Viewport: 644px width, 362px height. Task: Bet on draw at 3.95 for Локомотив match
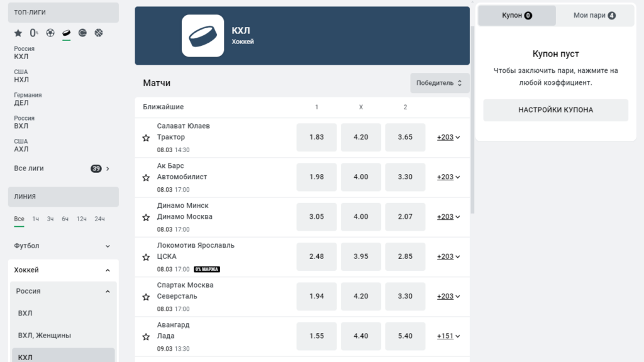click(361, 256)
